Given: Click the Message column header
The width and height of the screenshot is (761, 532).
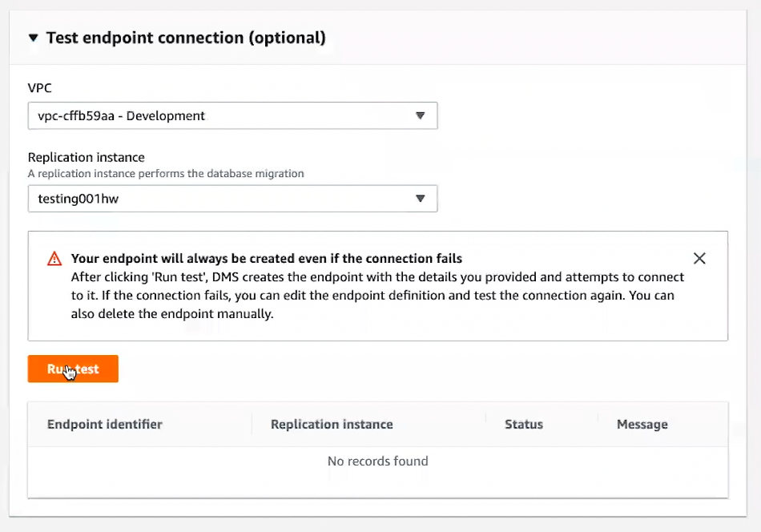Looking at the screenshot, I should (x=642, y=425).
